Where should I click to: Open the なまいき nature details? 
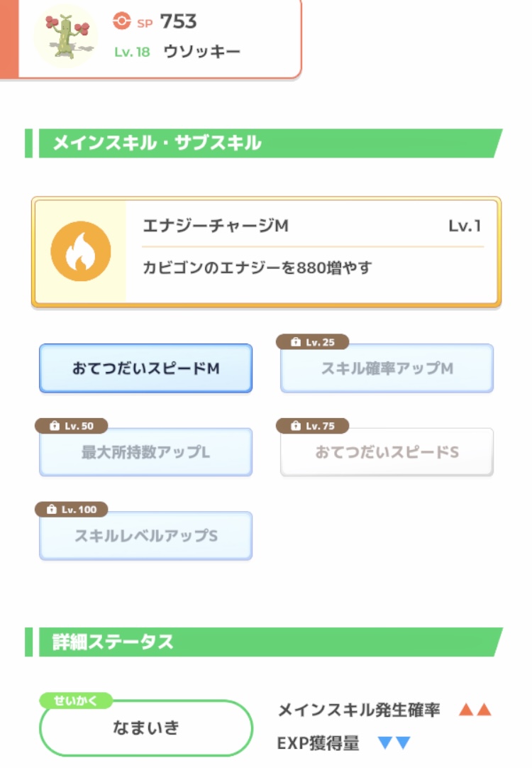[x=146, y=728]
